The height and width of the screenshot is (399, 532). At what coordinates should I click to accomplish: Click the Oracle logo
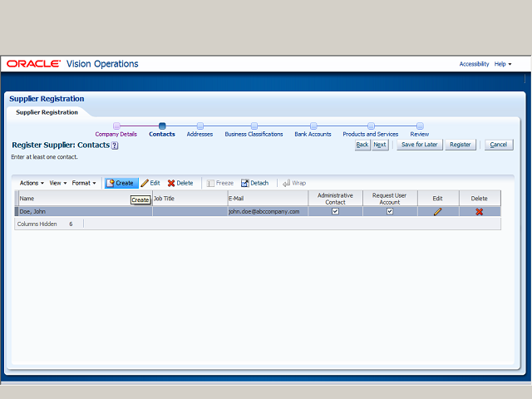[x=33, y=64]
